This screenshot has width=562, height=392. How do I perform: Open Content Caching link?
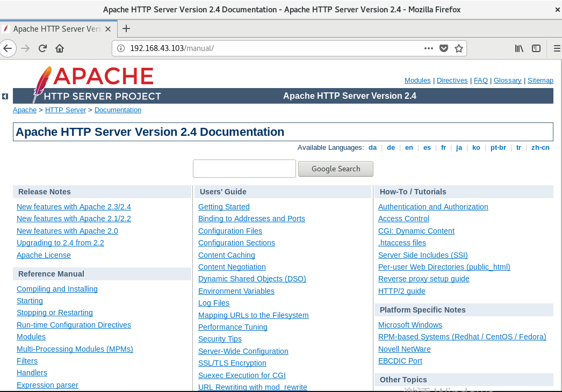point(227,255)
